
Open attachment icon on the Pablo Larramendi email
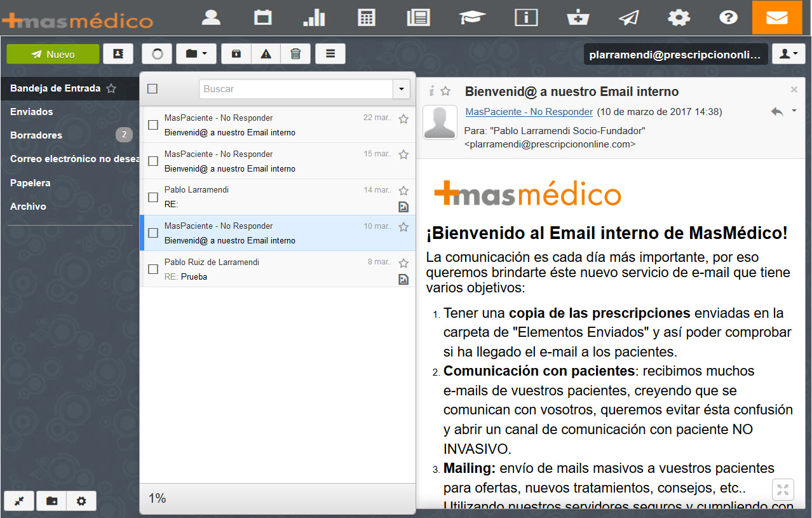[403, 207]
